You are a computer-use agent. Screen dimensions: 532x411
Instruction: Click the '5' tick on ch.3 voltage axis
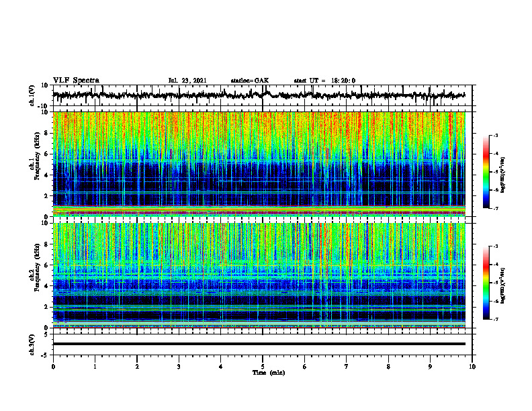point(46,334)
